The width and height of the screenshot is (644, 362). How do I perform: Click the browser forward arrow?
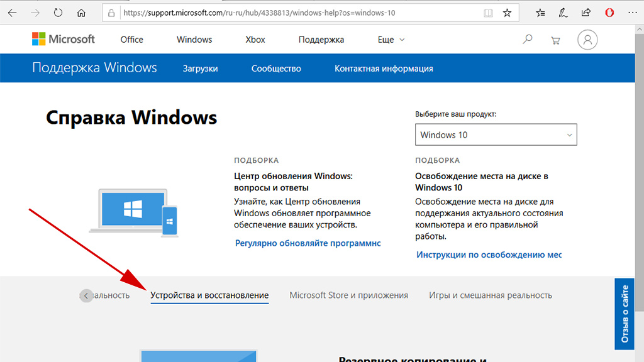tap(35, 13)
